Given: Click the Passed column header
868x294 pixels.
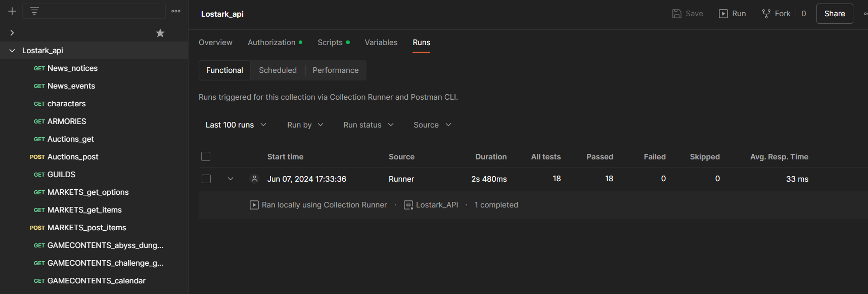Looking at the screenshot, I should 600,157.
